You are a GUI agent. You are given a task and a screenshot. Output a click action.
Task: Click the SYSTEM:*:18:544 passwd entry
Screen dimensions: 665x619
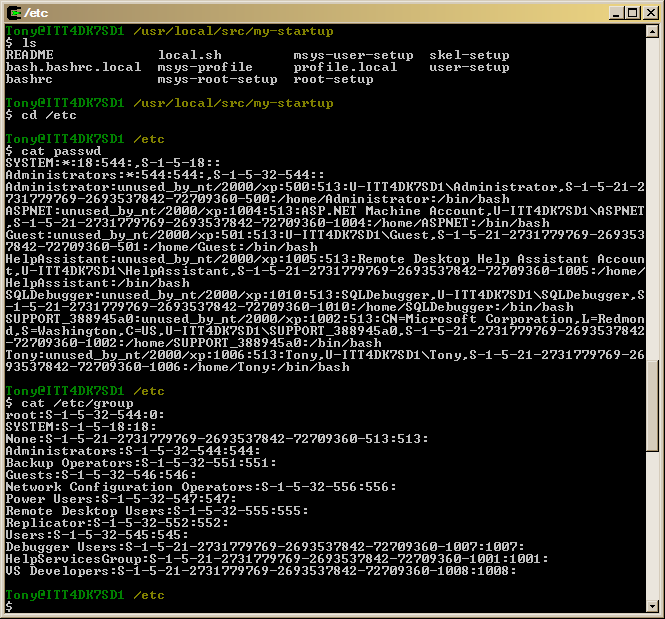click(113, 163)
